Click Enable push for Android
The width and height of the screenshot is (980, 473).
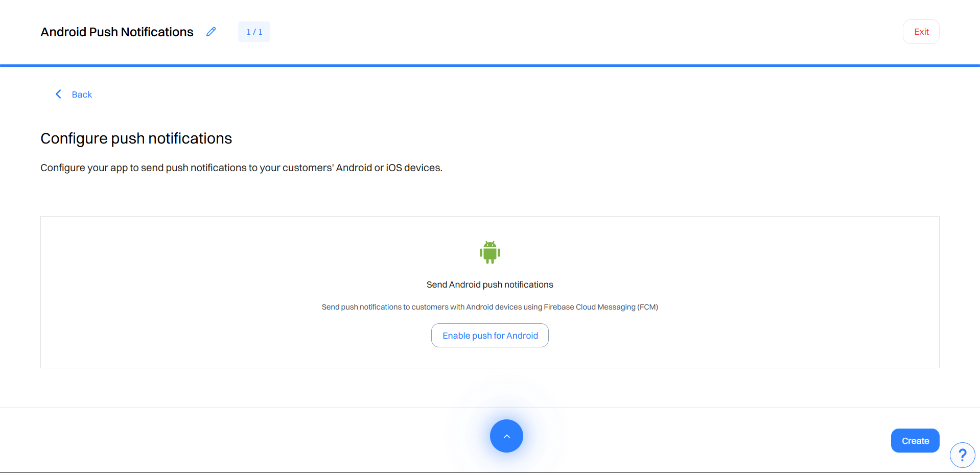490,336
